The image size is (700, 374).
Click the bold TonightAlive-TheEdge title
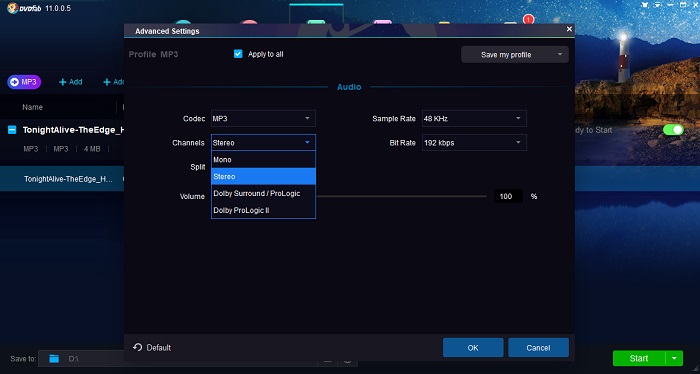(x=73, y=130)
